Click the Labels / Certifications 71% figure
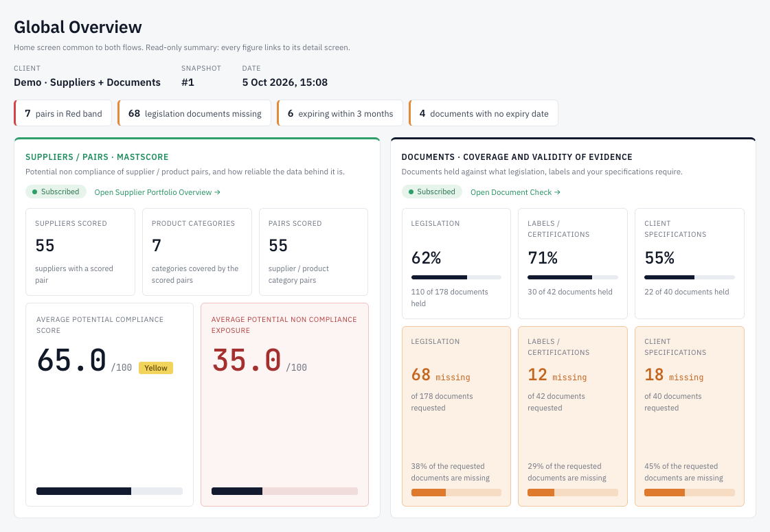770x532 pixels. 543,257
